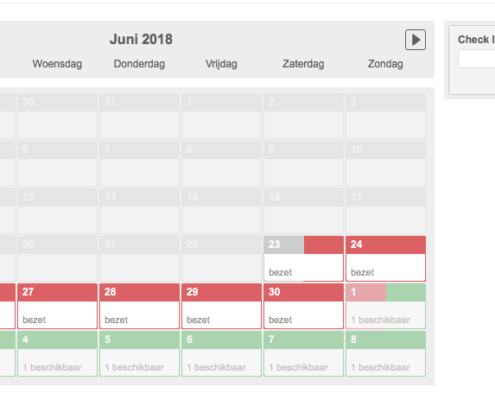Screen dimensions: 495x400
Task: Click the Woensdag column header
Action: pyautogui.click(x=57, y=64)
